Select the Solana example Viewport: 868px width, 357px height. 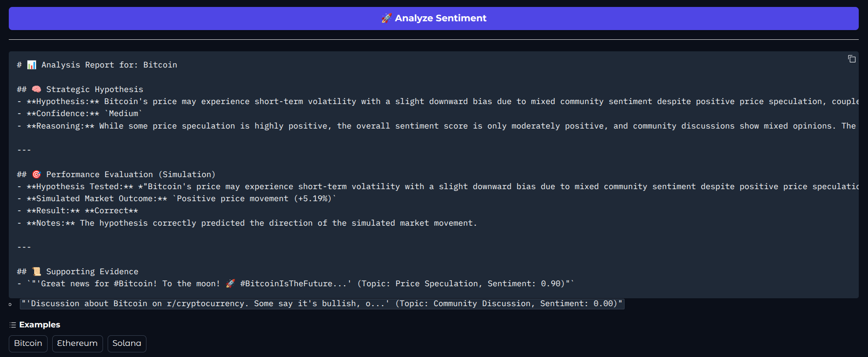(x=127, y=344)
